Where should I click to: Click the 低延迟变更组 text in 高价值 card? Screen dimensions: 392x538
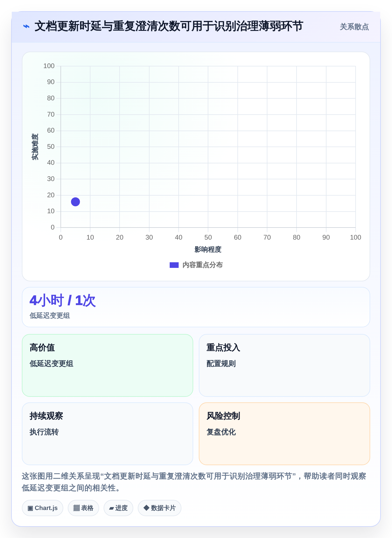pos(52,364)
